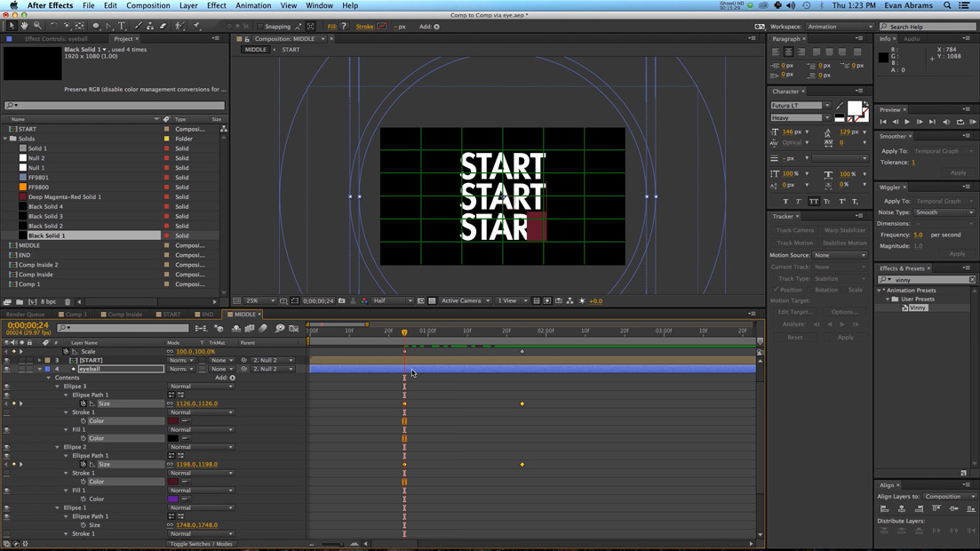Play the preview

pyautogui.click(x=907, y=122)
